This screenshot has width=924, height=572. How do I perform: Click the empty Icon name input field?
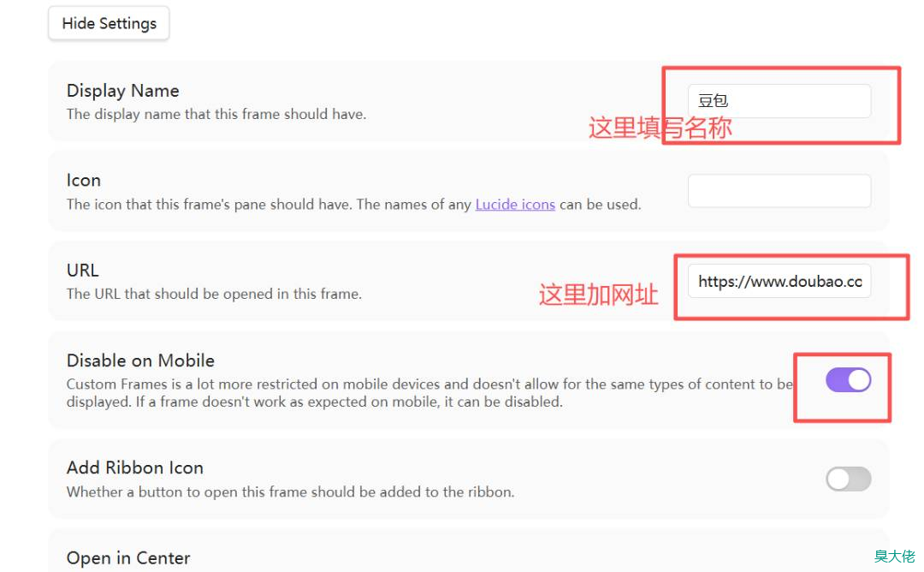click(x=779, y=191)
